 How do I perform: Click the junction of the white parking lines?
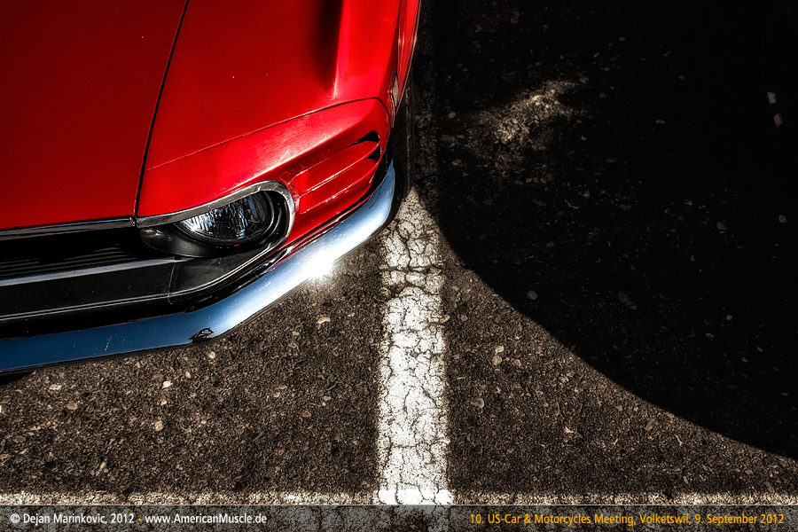tap(413, 495)
